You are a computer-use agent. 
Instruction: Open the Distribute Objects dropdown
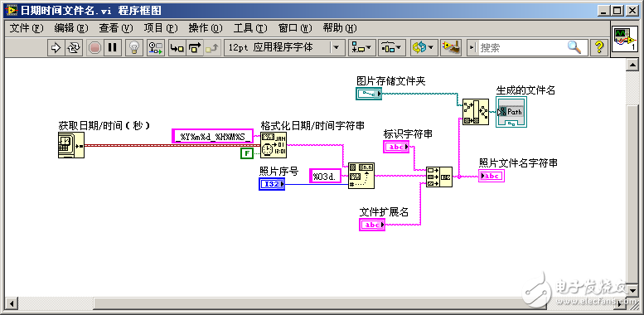(x=392, y=47)
